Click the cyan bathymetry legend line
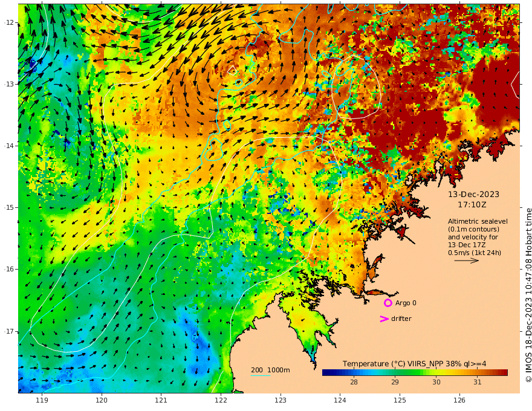Viewport: 532px width, 411px height. 261,375
